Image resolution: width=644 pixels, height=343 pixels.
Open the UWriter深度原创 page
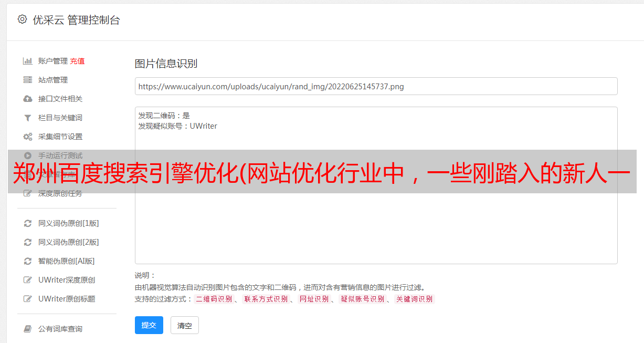point(67,280)
